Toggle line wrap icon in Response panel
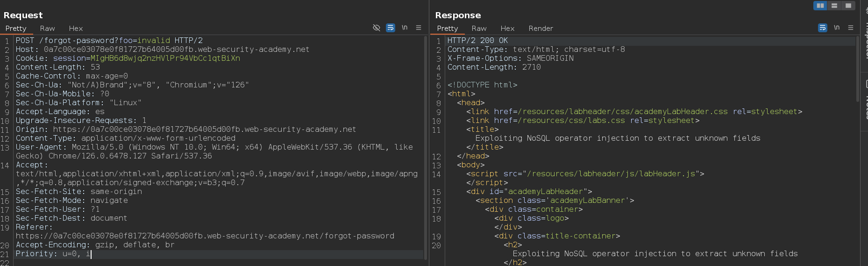The height and width of the screenshot is (266, 868). click(823, 28)
